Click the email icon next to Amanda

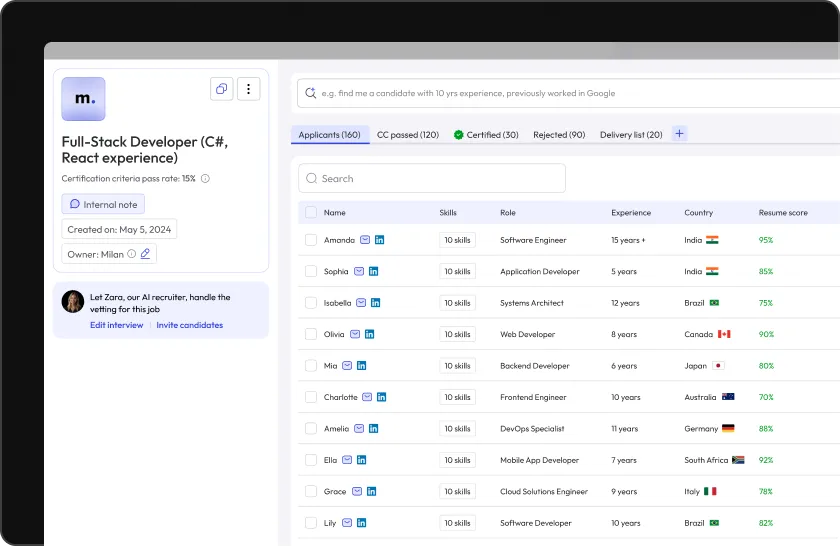[365, 240]
